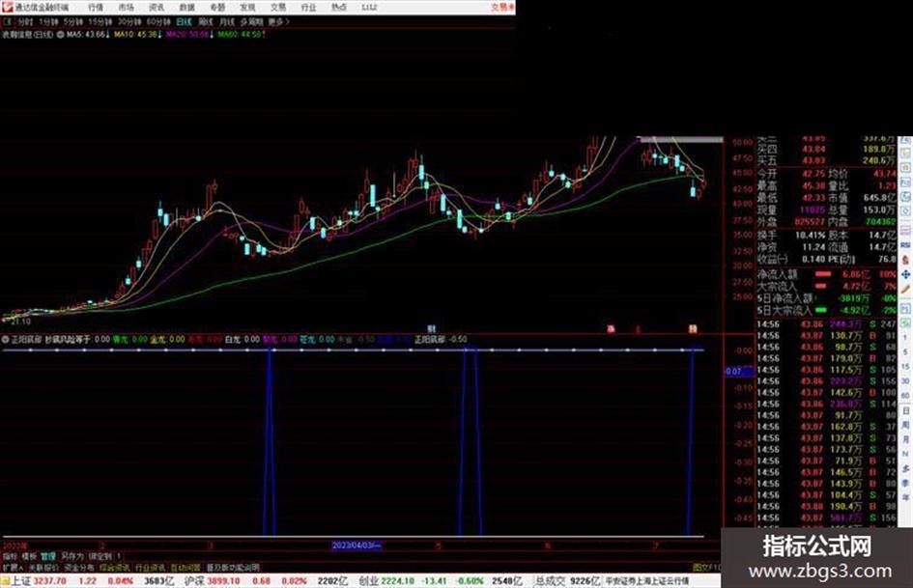Click the round icon beside 正阳底部 indicator name
The width and height of the screenshot is (913, 588).
[x=5, y=339]
